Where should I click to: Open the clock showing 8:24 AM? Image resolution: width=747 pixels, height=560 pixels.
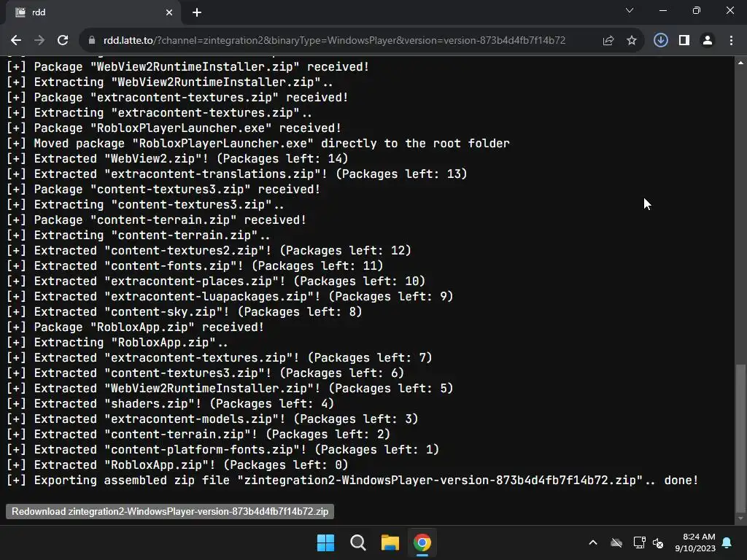695,542
